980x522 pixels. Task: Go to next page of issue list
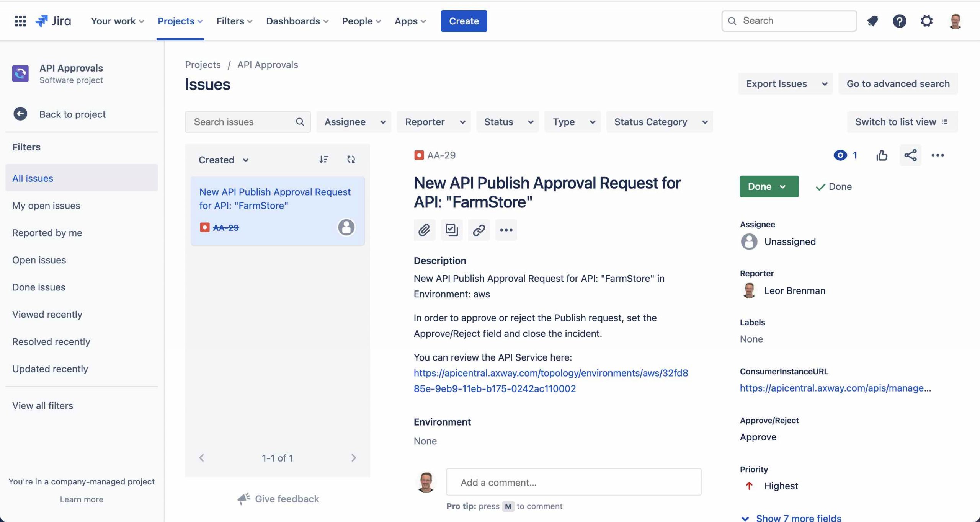pyautogui.click(x=353, y=458)
